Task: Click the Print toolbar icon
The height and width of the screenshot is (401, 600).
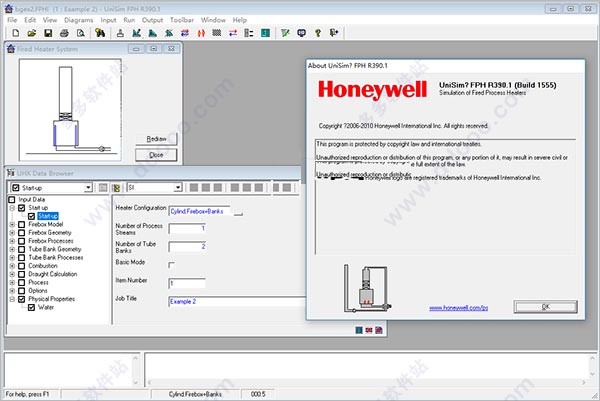Action: pyautogui.click(x=64, y=33)
